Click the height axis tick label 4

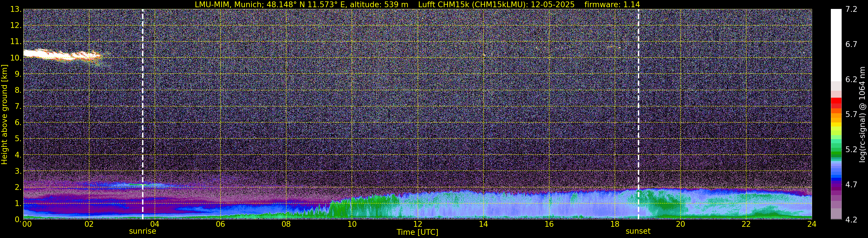click(18, 155)
